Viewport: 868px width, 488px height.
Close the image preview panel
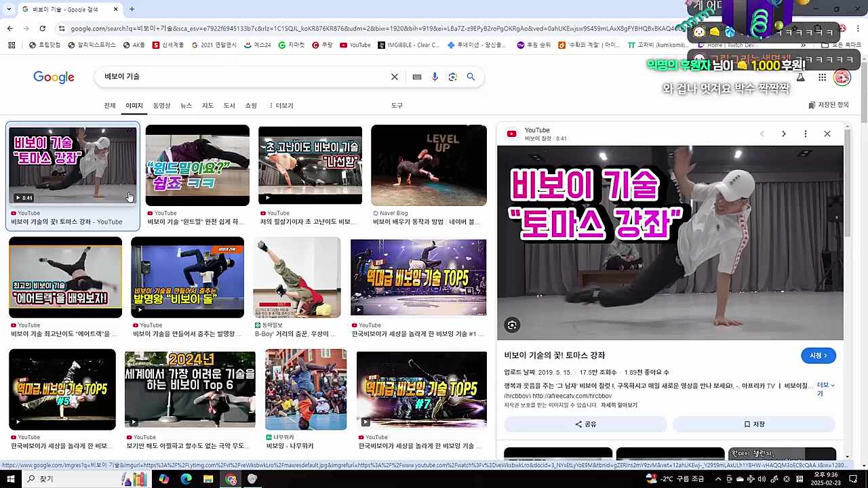[x=827, y=134]
